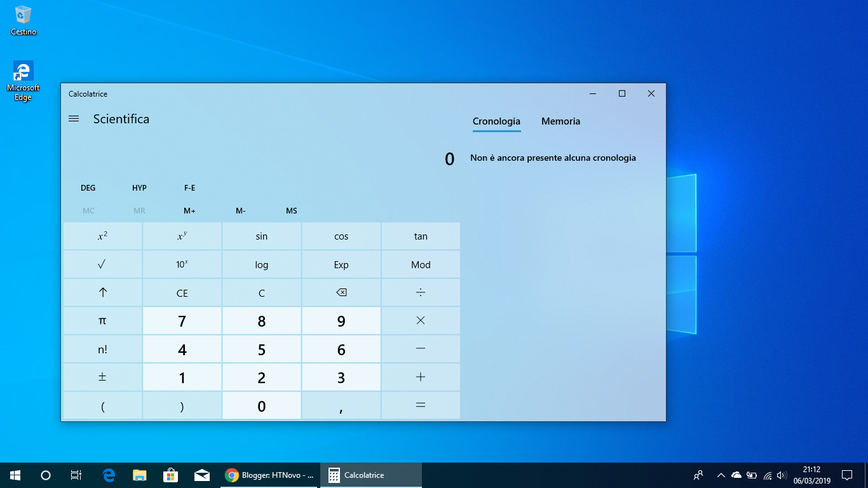The height and width of the screenshot is (488, 868).
Task: Click the M+ memory add button
Action: (189, 210)
